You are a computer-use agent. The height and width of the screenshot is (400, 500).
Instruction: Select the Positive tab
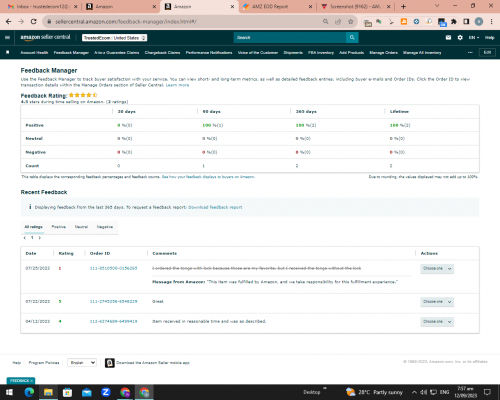59,227
